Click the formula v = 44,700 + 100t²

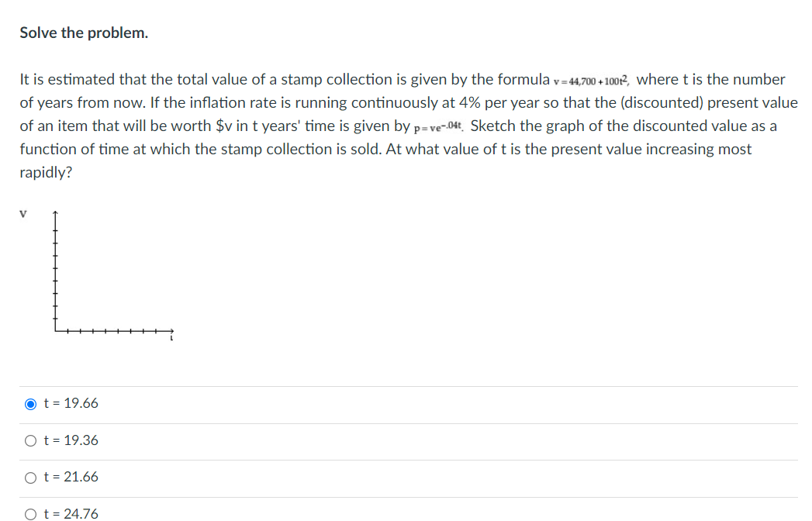point(591,80)
